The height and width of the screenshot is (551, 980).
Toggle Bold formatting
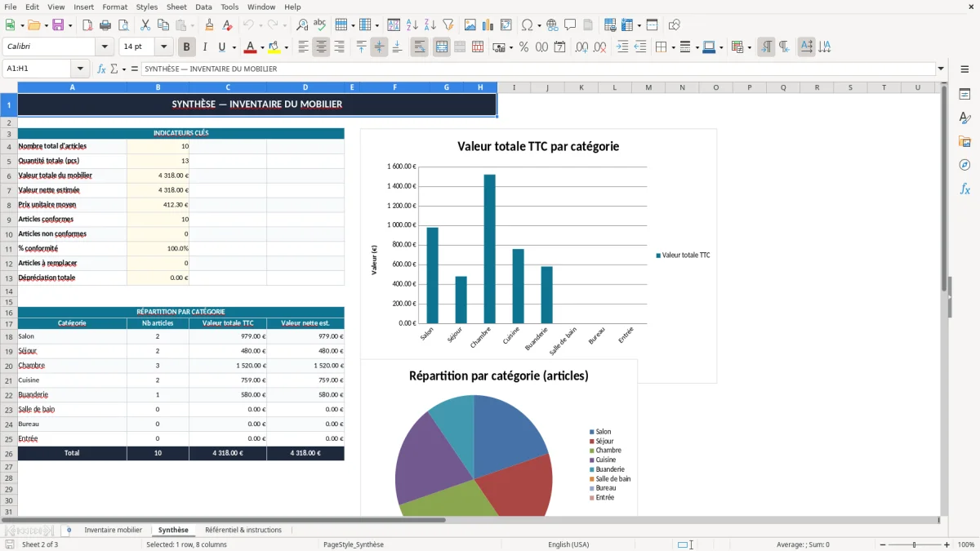tap(187, 47)
